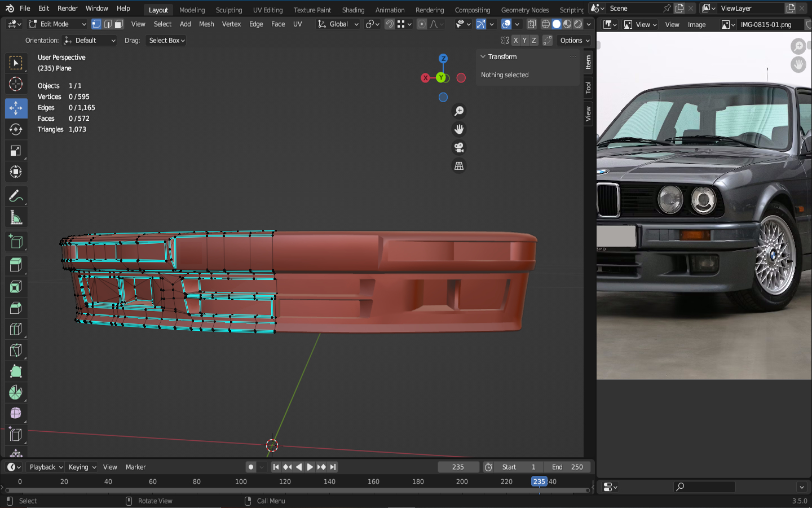
Task: Activate the Annotate tool
Action: (16, 196)
